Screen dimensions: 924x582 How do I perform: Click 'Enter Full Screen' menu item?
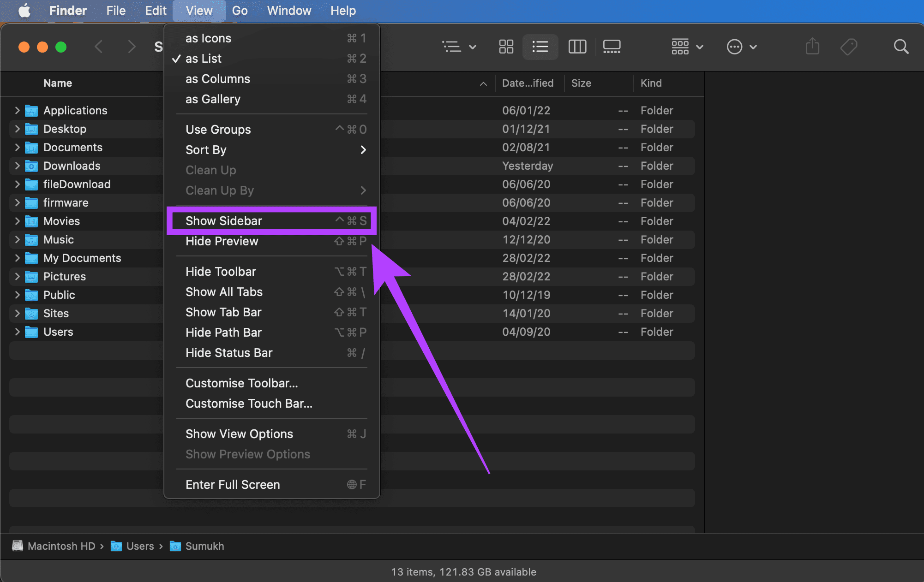click(x=232, y=484)
